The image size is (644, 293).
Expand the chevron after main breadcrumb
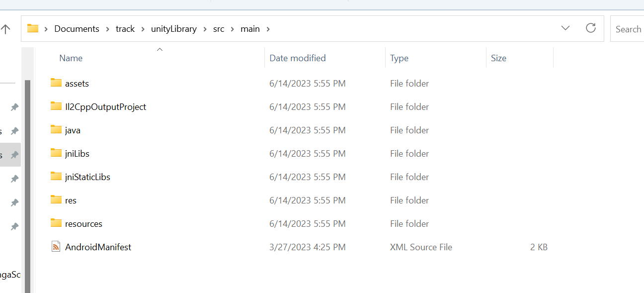click(x=268, y=29)
